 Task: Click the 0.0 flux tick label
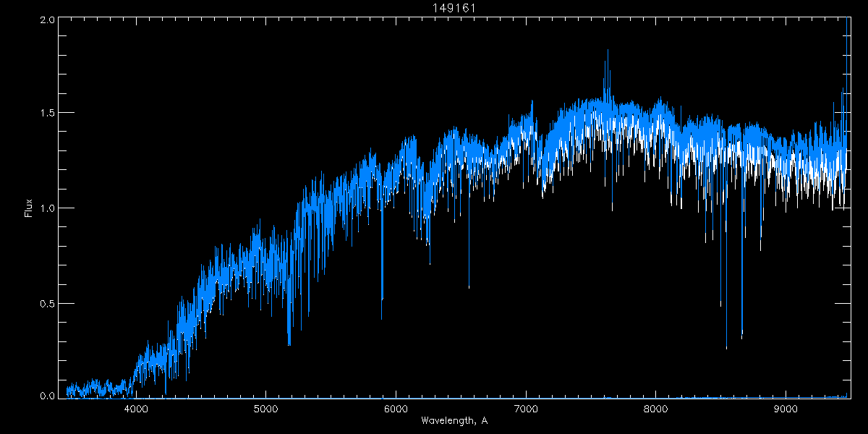47,396
